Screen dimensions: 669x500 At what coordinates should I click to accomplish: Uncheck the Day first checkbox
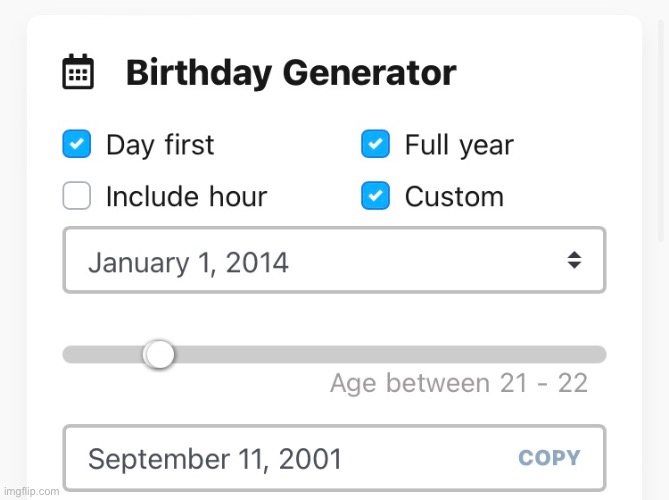click(77, 144)
